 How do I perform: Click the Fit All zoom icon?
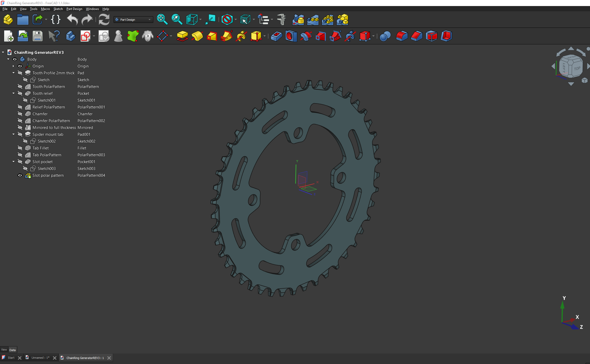pyautogui.click(x=162, y=19)
